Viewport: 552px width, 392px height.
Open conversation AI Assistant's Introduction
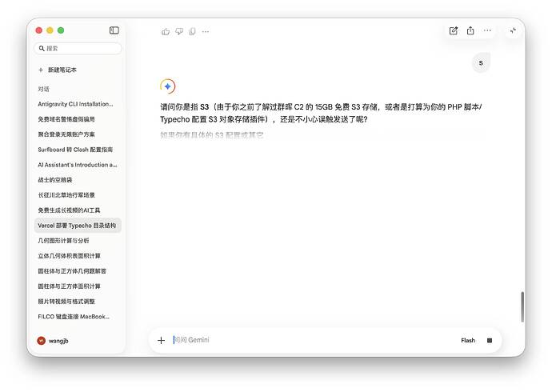[x=78, y=165]
